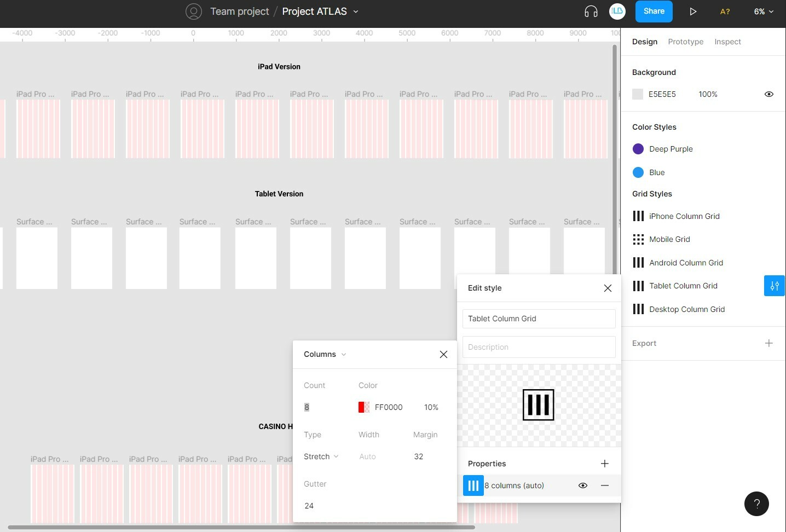Start audio conversation with headphones icon
The height and width of the screenshot is (532, 786).
coord(591,11)
